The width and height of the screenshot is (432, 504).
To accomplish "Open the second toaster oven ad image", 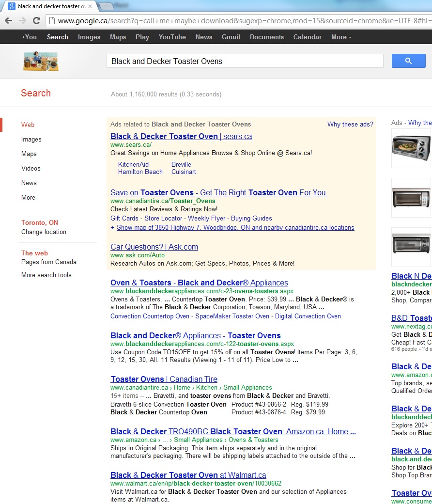I will (411, 197).
